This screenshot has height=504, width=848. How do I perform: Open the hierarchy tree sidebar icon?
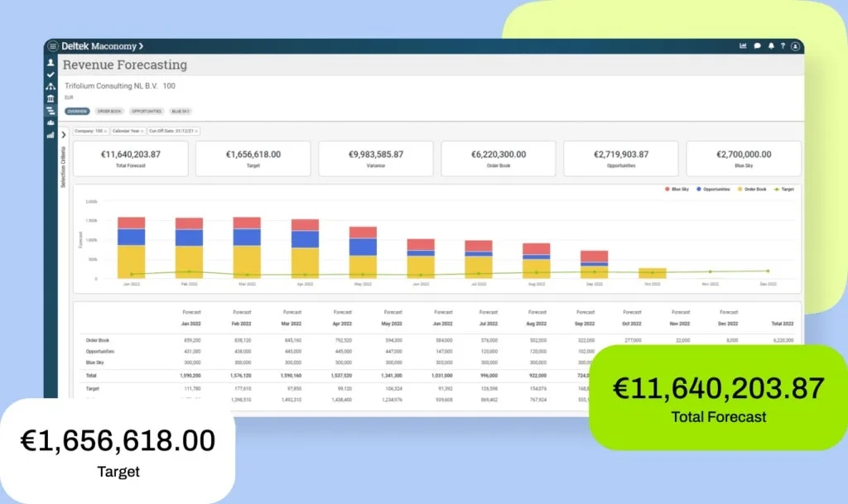[51, 86]
